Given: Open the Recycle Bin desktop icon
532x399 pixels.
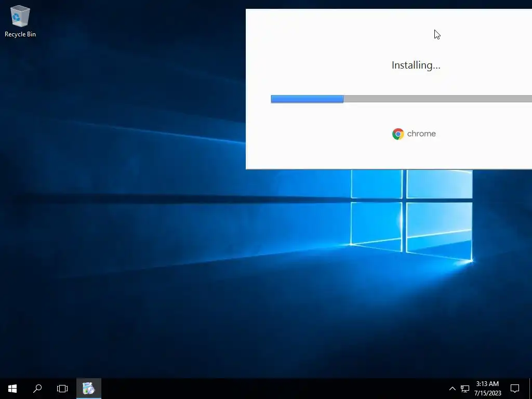Looking at the screenshot, I should click(20, 21).
